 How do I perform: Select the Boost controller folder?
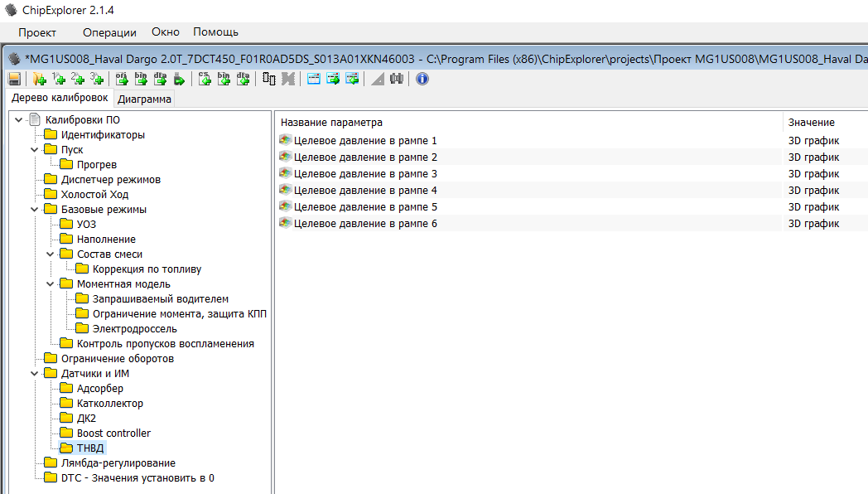(113, 433)
